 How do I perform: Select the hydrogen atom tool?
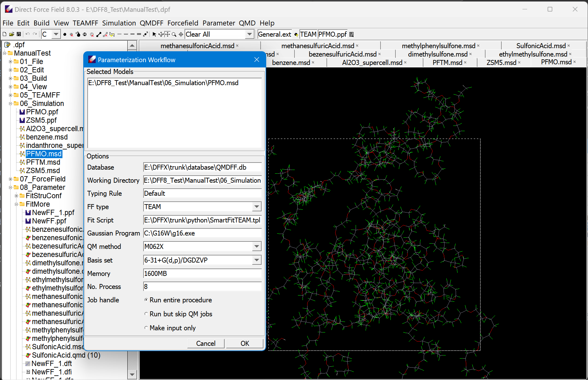(x=85, y=34)
